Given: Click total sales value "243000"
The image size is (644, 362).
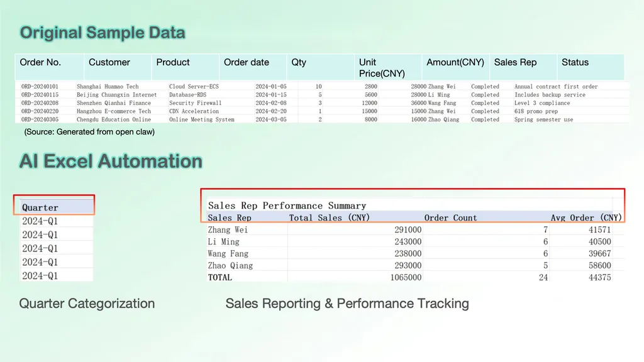Looking at the screenshot, I should click(408, 242).
